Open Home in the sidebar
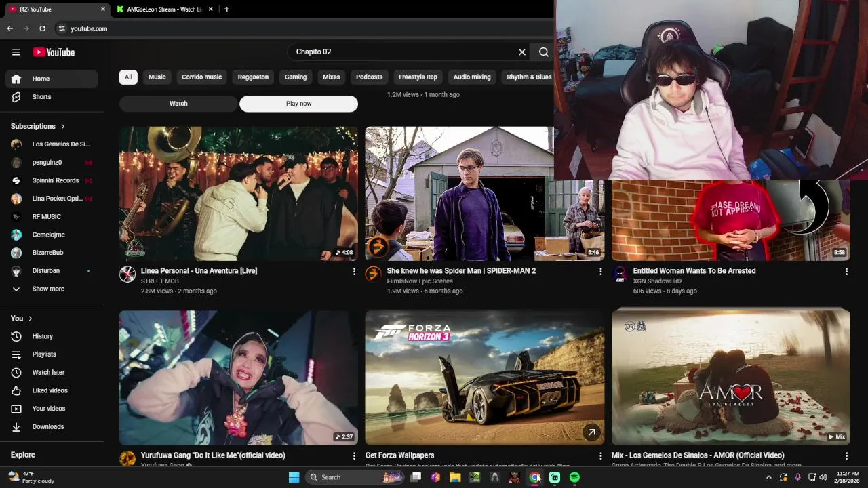 pos(52,79)
